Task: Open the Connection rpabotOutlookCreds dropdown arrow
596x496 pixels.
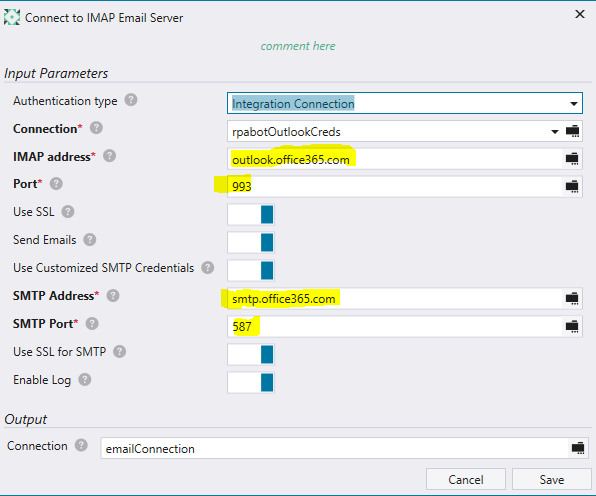Action: coord(555,132)
